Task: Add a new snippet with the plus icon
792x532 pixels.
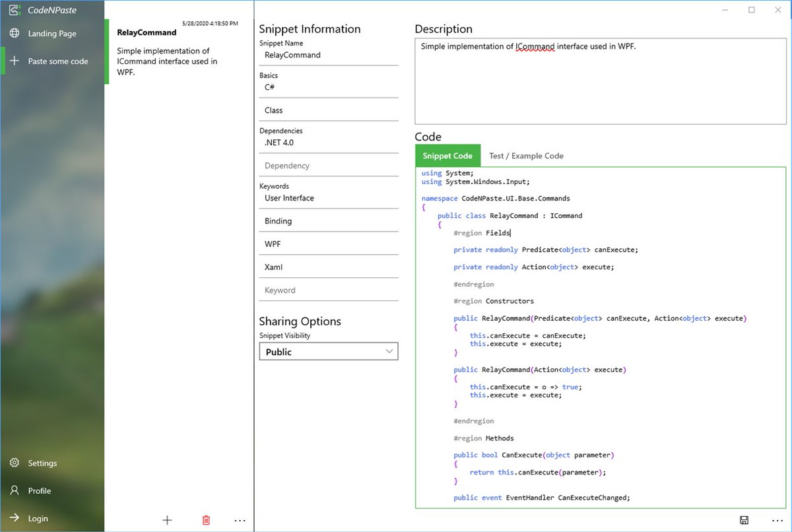Action: (167, 520)
